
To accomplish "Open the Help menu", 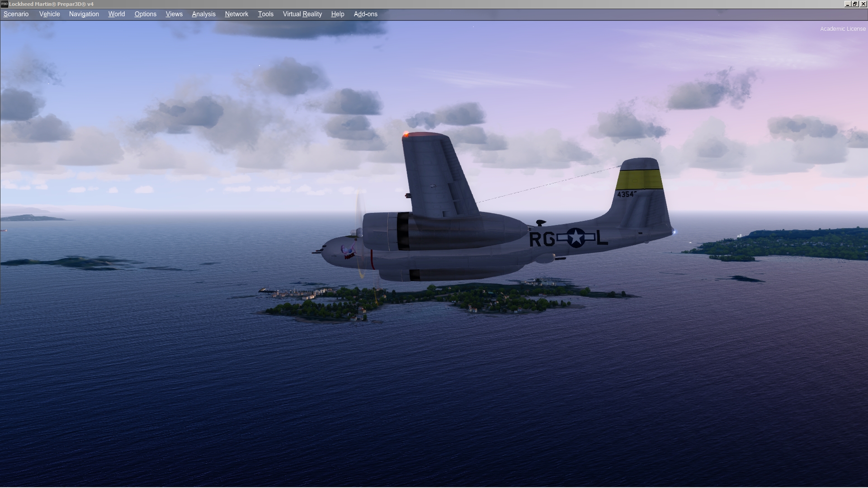I will click(x=337, y=14).
